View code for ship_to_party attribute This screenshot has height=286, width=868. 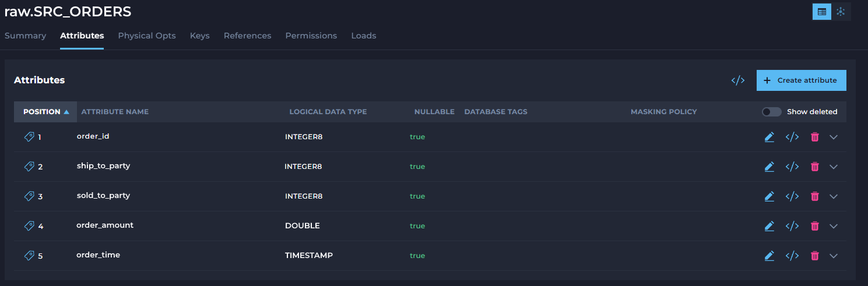coord(792,167)
